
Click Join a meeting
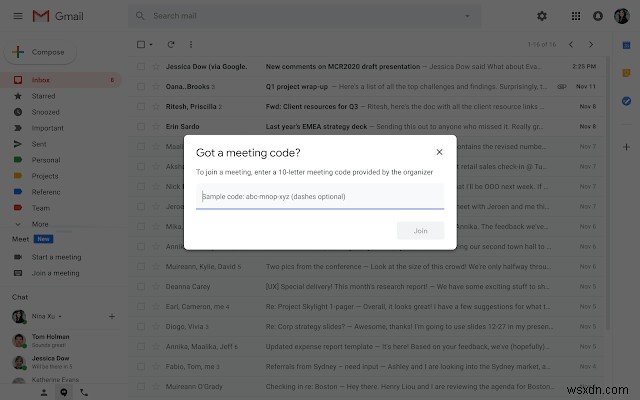[56, 273]
